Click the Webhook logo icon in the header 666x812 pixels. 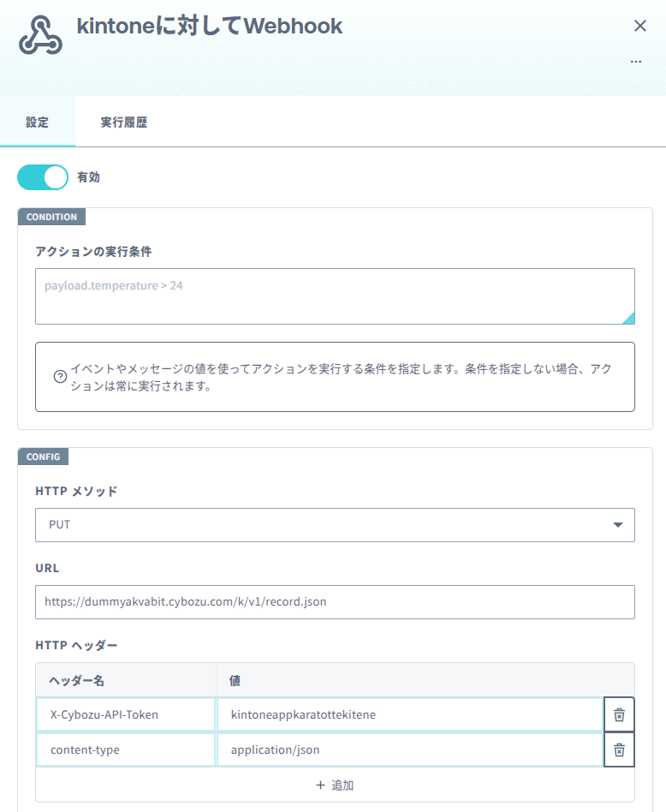pos(40,35)
